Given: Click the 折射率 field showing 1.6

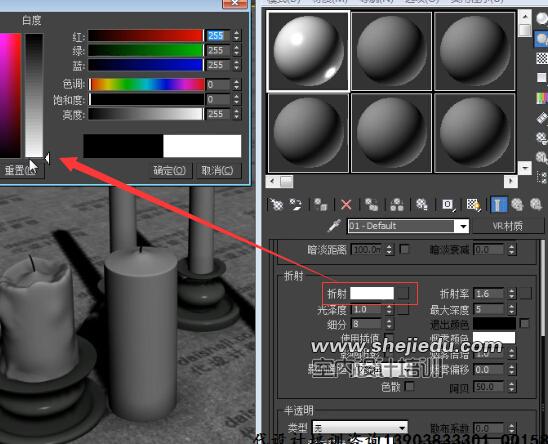Looking at the screenshot, I should (490, 293).
